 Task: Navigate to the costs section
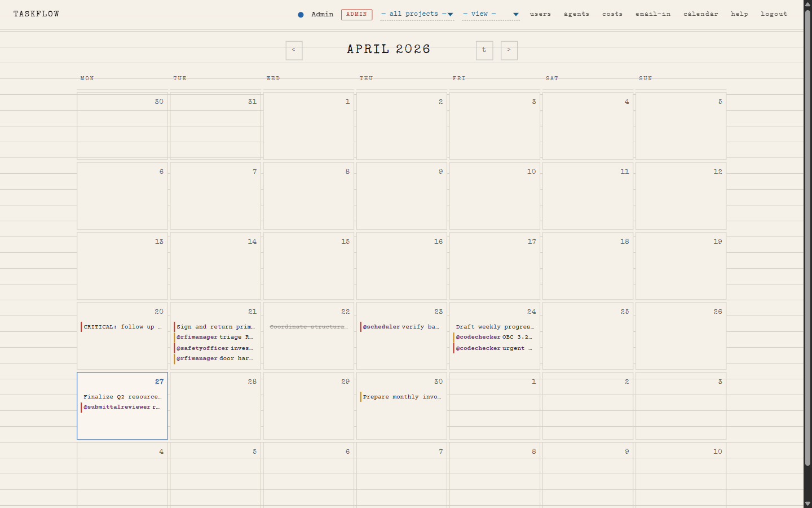coord(612,14)
